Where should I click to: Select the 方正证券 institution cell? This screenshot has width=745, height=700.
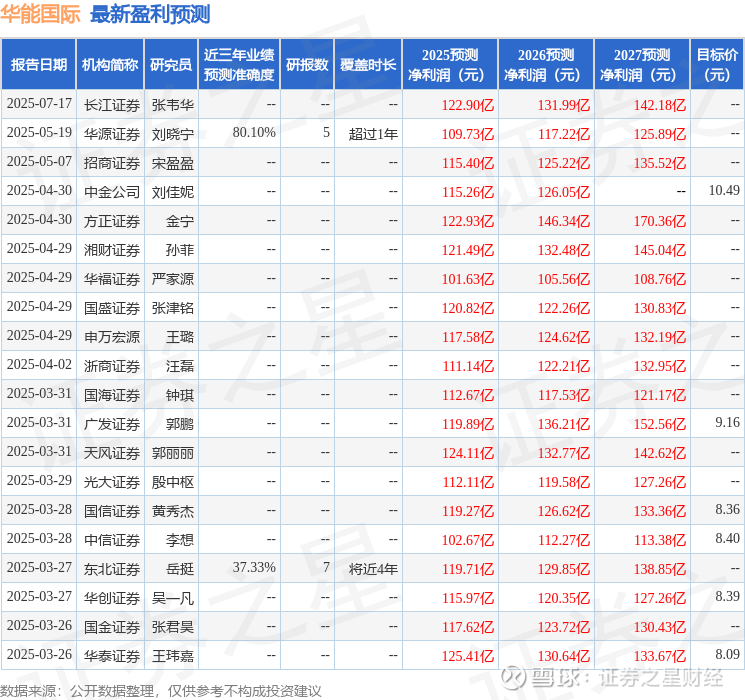pos(112,221)
